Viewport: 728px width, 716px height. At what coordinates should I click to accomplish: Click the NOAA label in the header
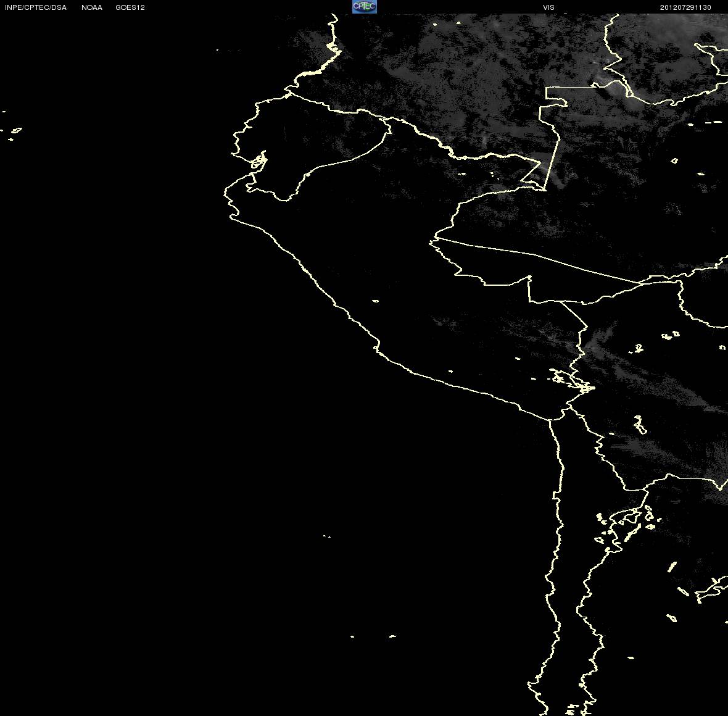tap(92, 7)
